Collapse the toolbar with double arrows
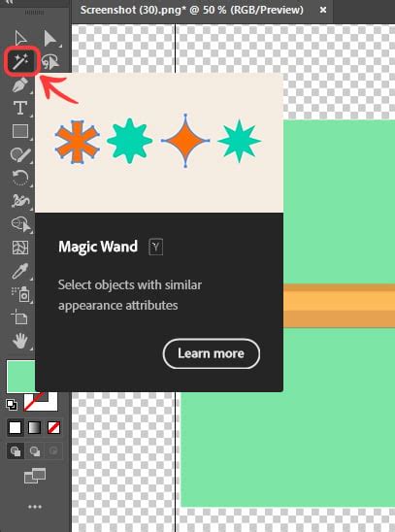This screenshot has width=395, height=532. 9,2
